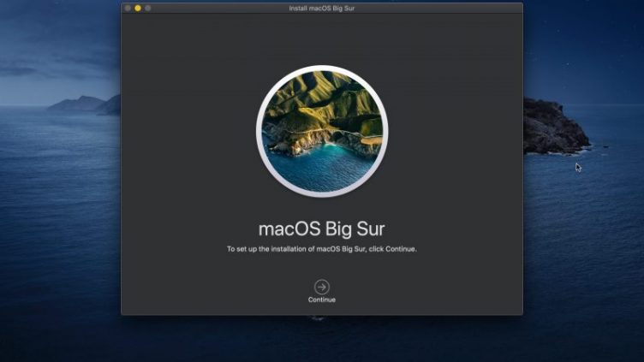Click the 'Install macOS Big Sur' window title
Viewport: 644px width, 362px height.
[322, 9]
